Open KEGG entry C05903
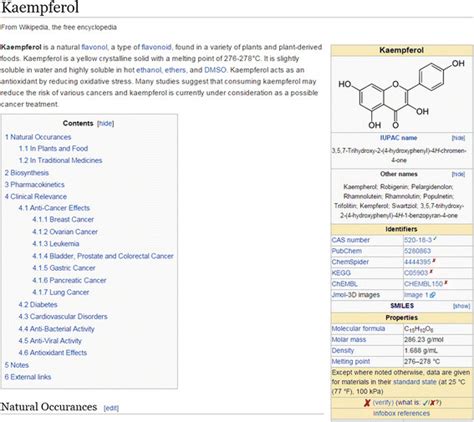The height and width of the screenshot is (422, 474). tap(416, 273)
